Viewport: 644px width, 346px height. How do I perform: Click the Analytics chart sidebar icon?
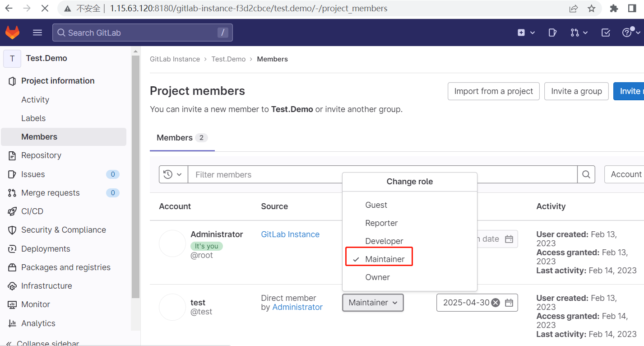pos(12,323)
